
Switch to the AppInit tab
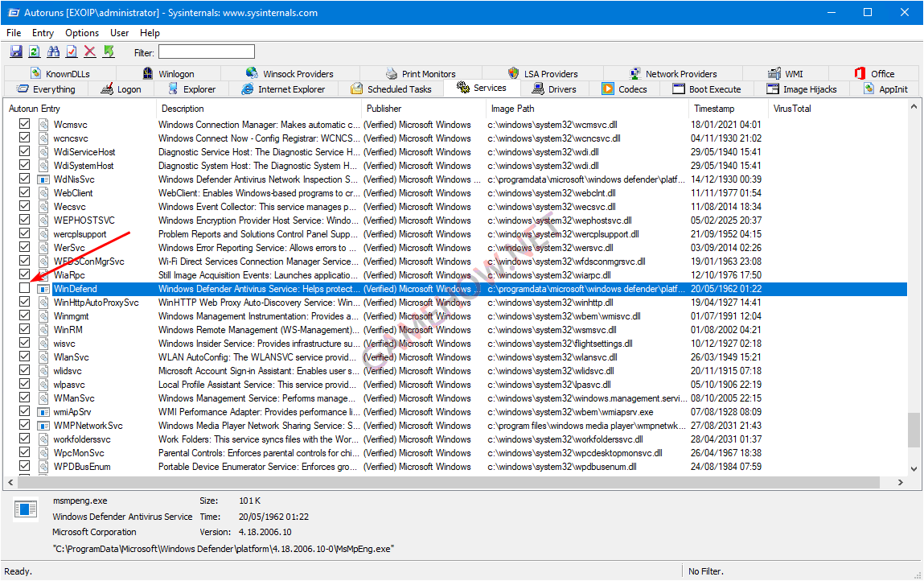(885, 89)
